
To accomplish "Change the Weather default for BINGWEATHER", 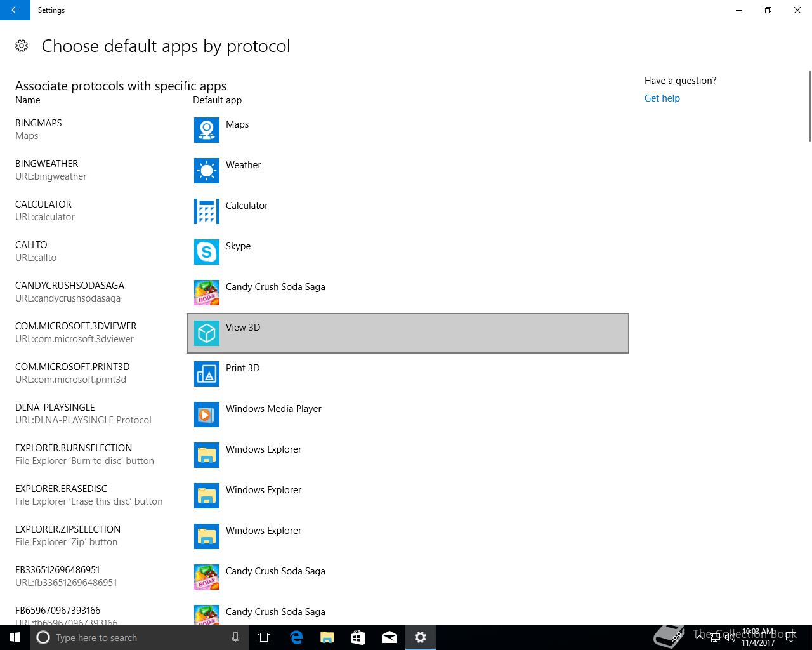I will point(408,171).
